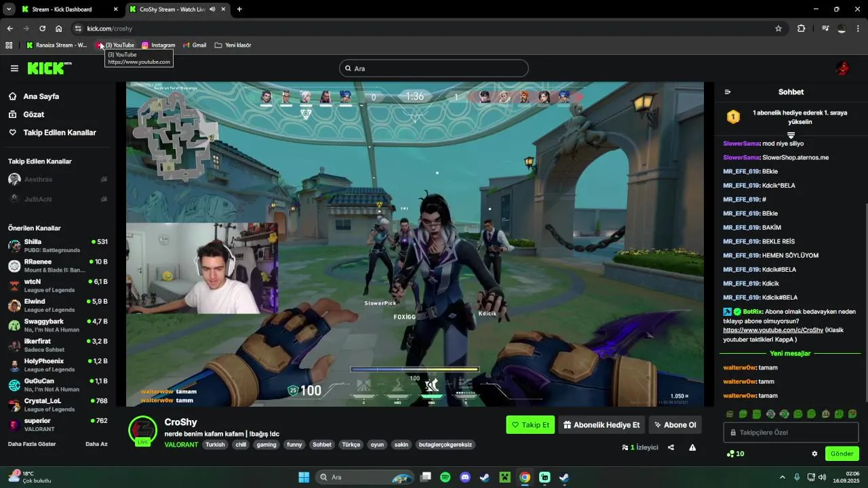
Task: Open the YouTube bookmark
Action: pos(116,45)
